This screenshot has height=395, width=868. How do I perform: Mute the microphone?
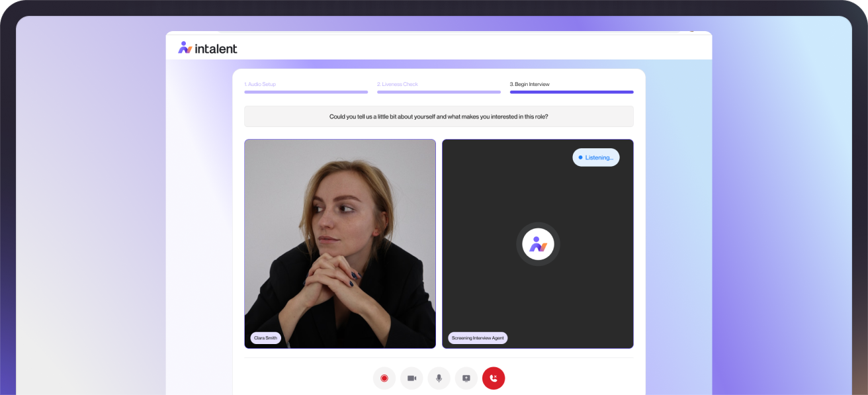(439, 378)
